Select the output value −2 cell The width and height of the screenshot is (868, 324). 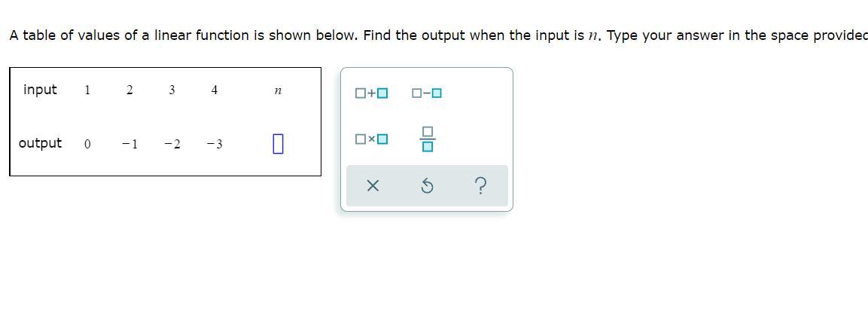[172, 144]
